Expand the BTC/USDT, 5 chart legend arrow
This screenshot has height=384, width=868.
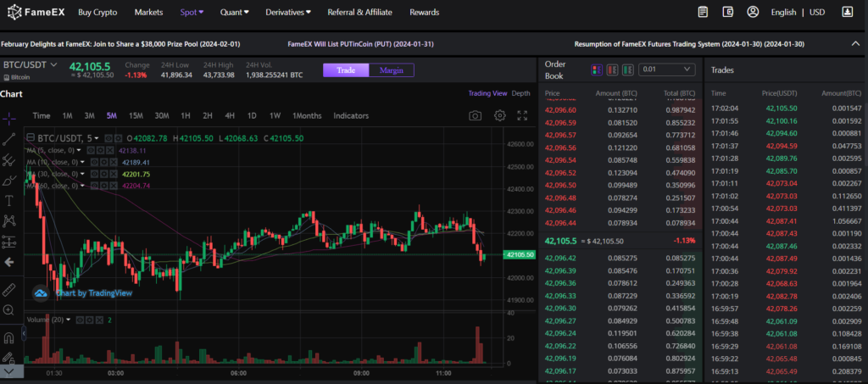tap(97, 138)
